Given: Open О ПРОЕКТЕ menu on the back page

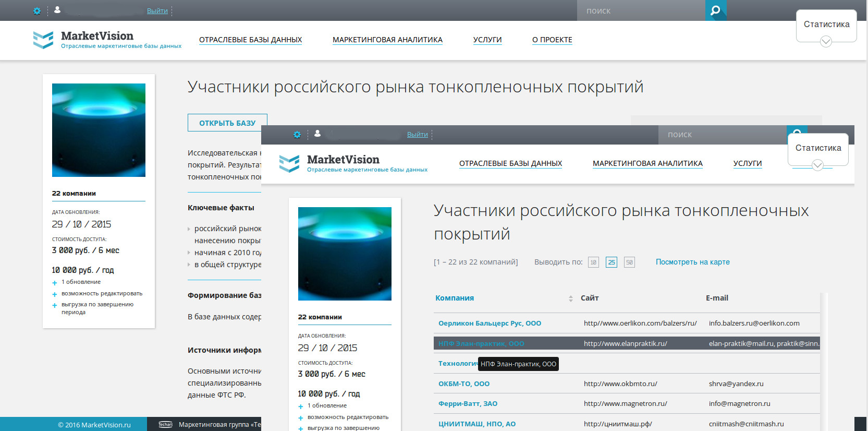Looking at the screenshot, I should (552, 40).
